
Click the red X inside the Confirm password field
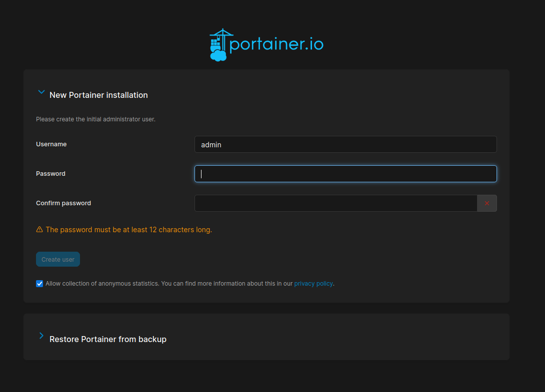click(x=486, y=203)
